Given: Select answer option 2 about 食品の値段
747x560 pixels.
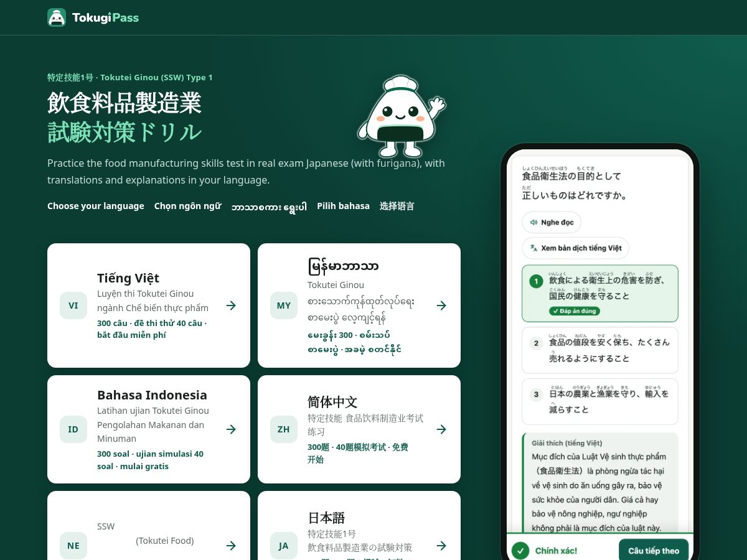Looking at the screenshot, I should pos(599,350).
